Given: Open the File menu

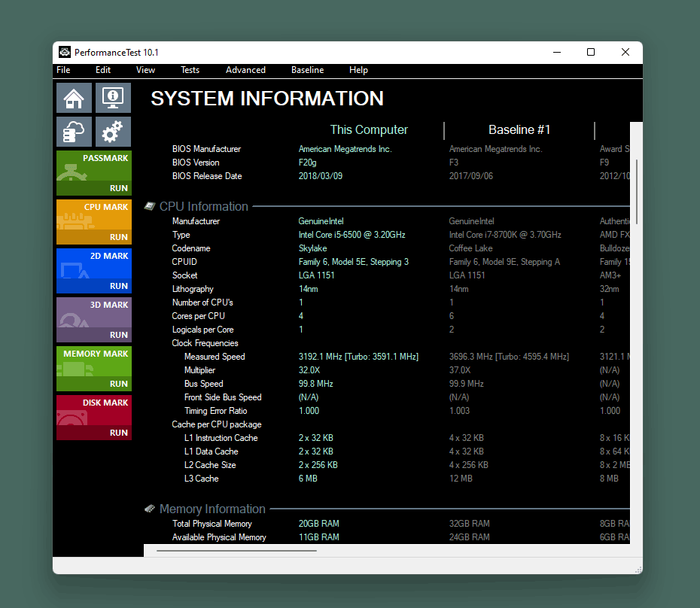Looking at the screenshot, I should tap(63, 70).
